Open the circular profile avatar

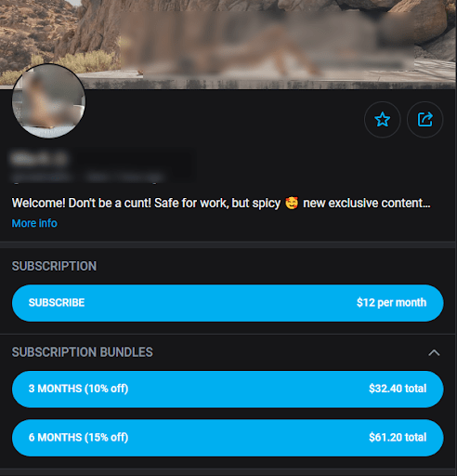click(x=48, y=101)
